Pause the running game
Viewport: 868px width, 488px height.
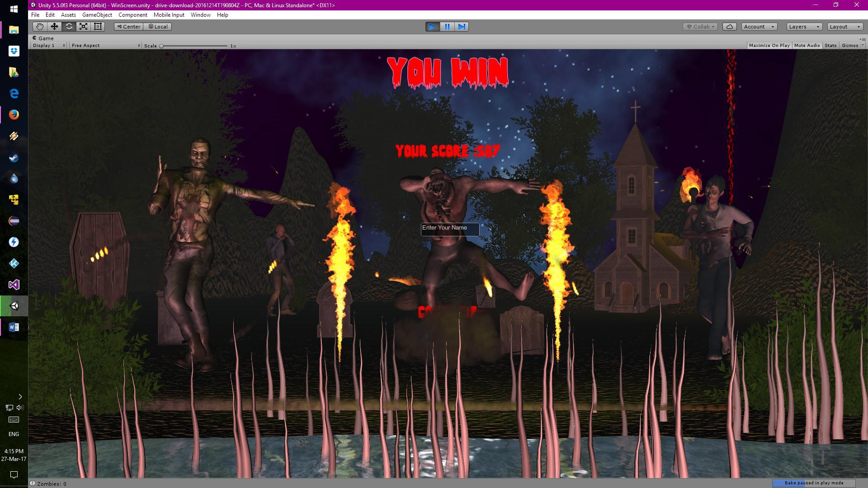tap(447, 27)
